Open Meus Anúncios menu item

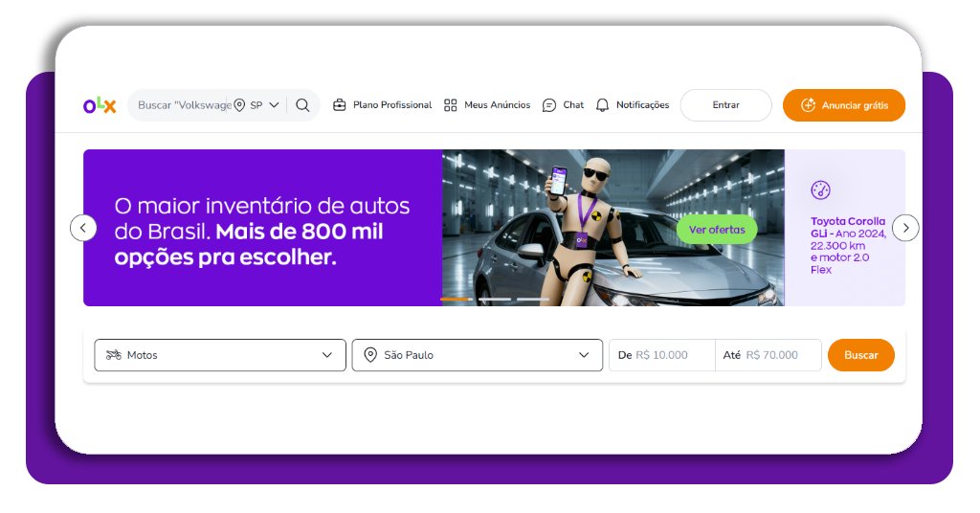[487, 105]
